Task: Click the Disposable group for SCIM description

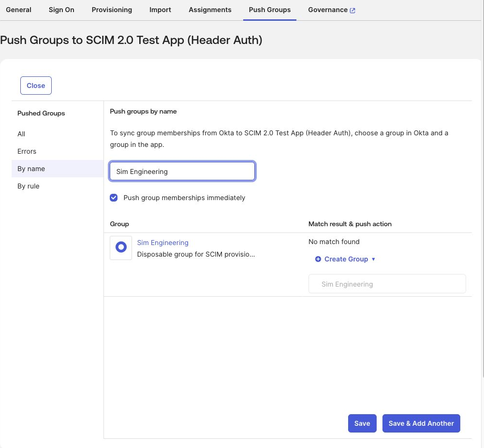Action: [196, 254]
